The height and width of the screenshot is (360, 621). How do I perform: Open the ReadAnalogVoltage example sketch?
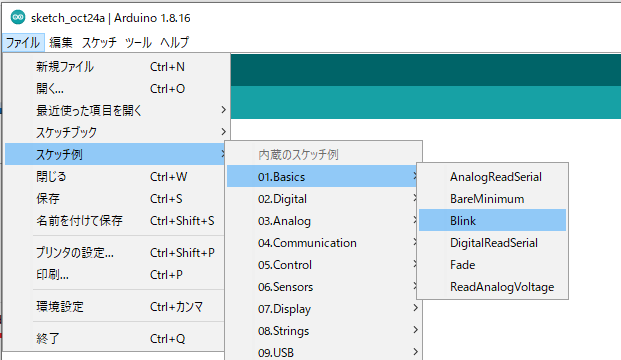coord(492,287)
